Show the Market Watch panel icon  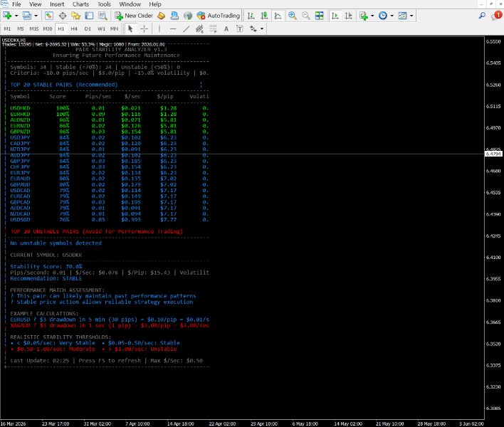[49, 16]
